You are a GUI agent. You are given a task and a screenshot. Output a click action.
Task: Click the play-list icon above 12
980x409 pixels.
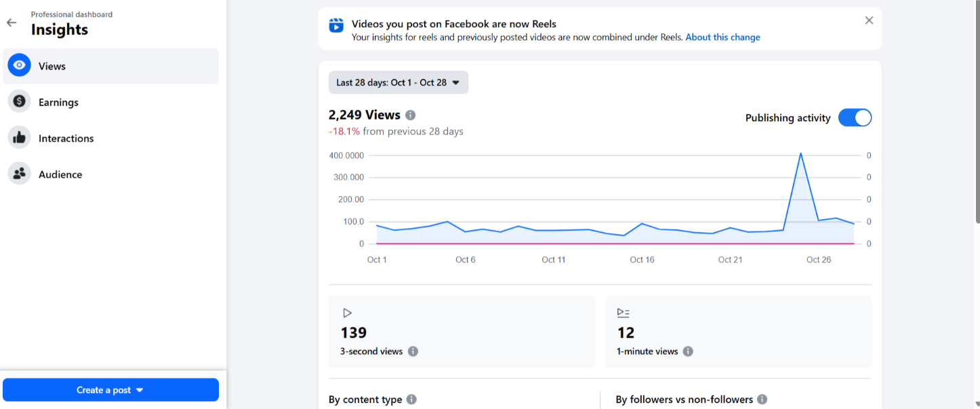coord(623,313)
